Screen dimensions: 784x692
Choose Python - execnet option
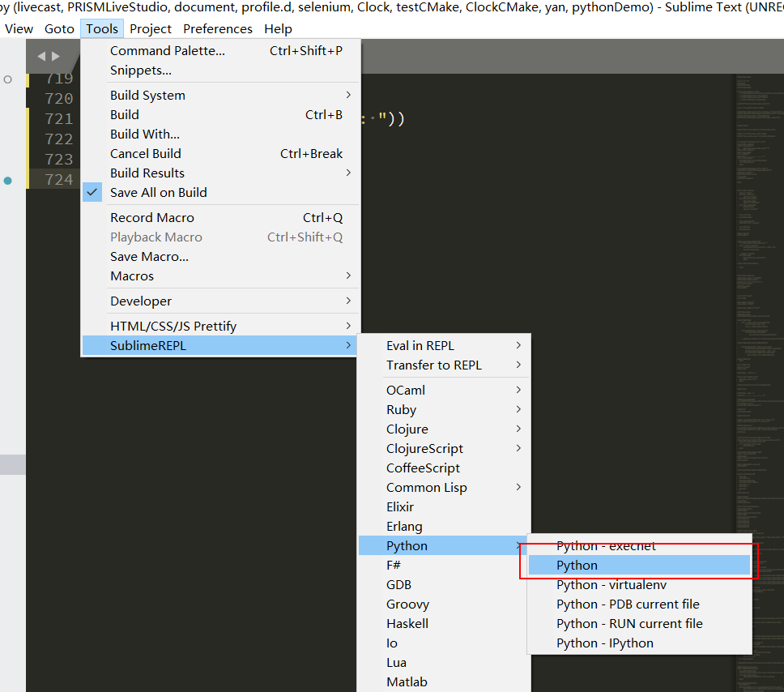640,545
